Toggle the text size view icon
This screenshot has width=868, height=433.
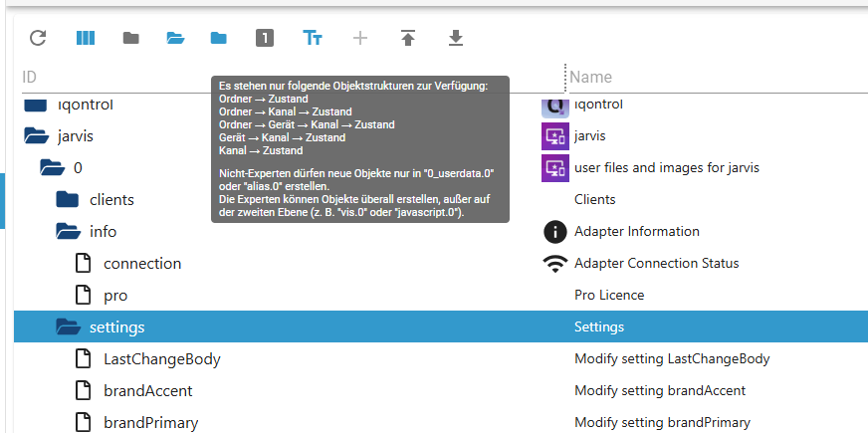(x=313, y=39)
